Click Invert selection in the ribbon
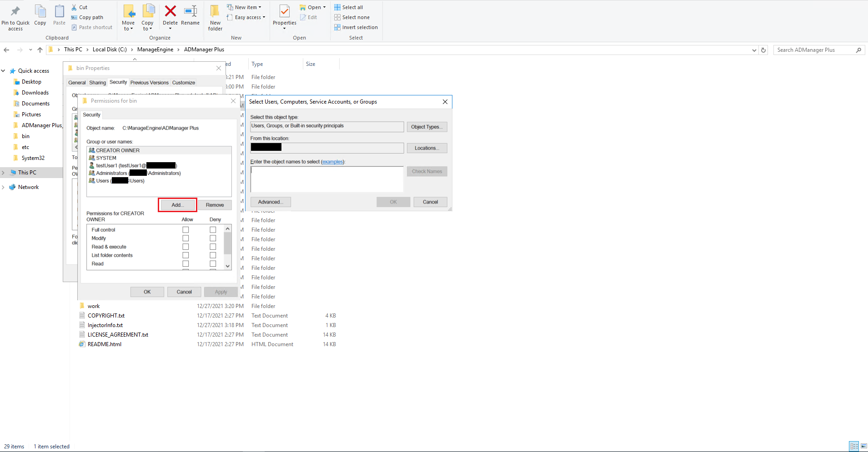The width and height of the screenshot is (868, 452). [356, 27]
